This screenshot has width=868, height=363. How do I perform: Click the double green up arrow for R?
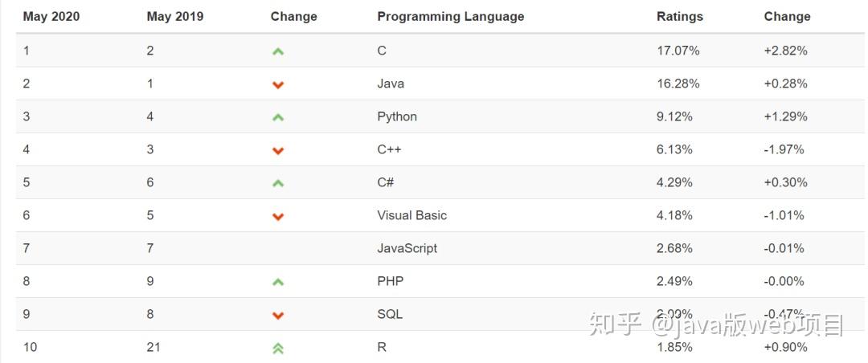coord(278,348)
